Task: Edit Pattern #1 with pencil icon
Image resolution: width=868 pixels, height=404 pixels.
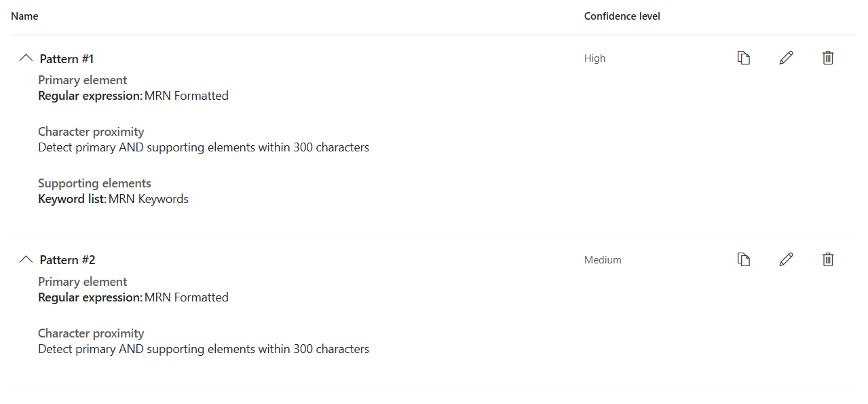Action: [786, 58]
